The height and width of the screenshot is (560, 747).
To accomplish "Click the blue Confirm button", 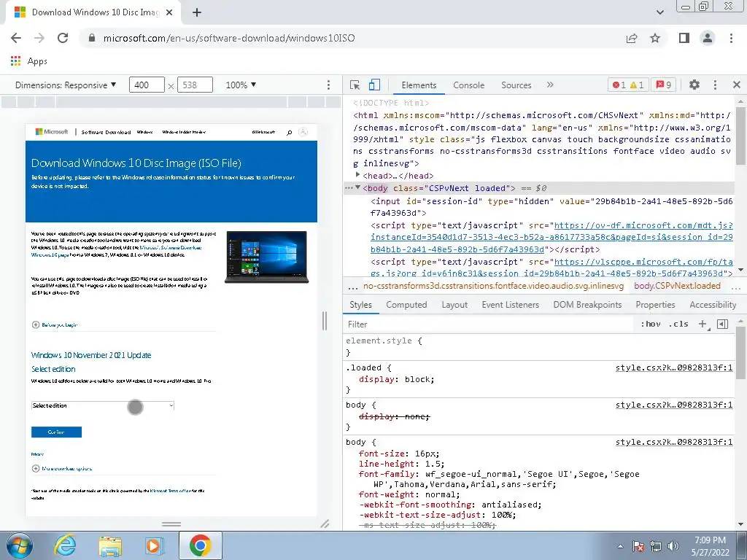I will pos(56,432).
